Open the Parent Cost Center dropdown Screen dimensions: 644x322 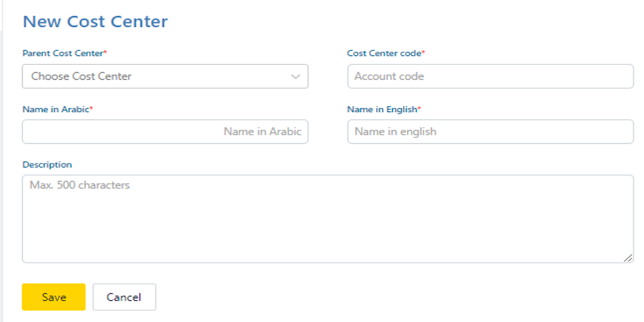165,76
